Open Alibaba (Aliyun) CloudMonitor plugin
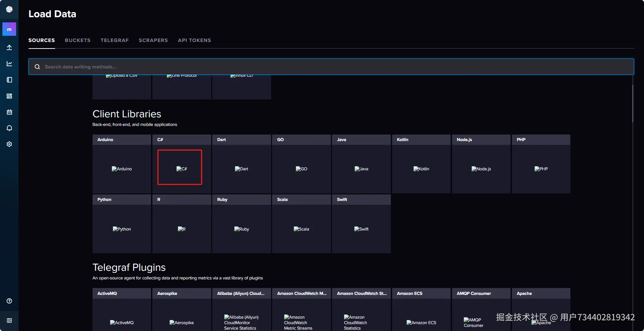 tap(241, 310)
